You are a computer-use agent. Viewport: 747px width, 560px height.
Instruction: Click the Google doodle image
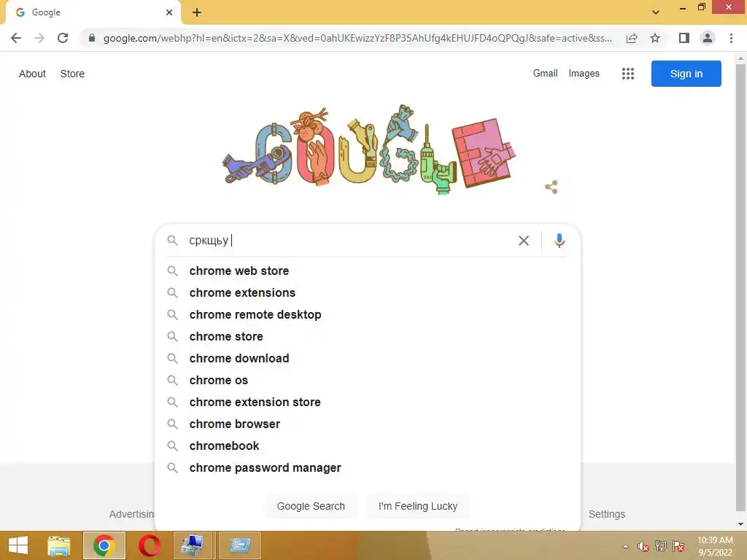tap(369, 150)
